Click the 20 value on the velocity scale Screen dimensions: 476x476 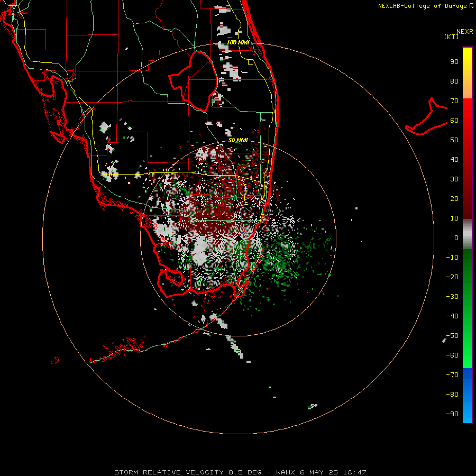pyautogui.click(x=454, y=198)
